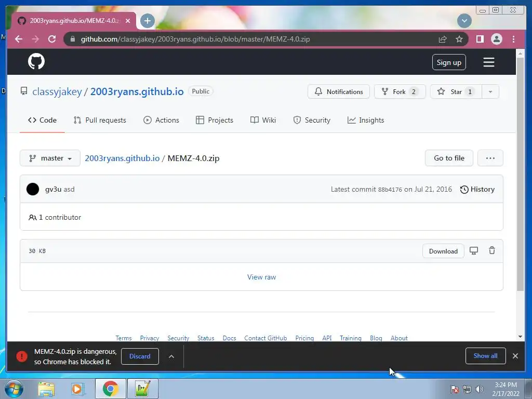Open the Security tab

312,120
